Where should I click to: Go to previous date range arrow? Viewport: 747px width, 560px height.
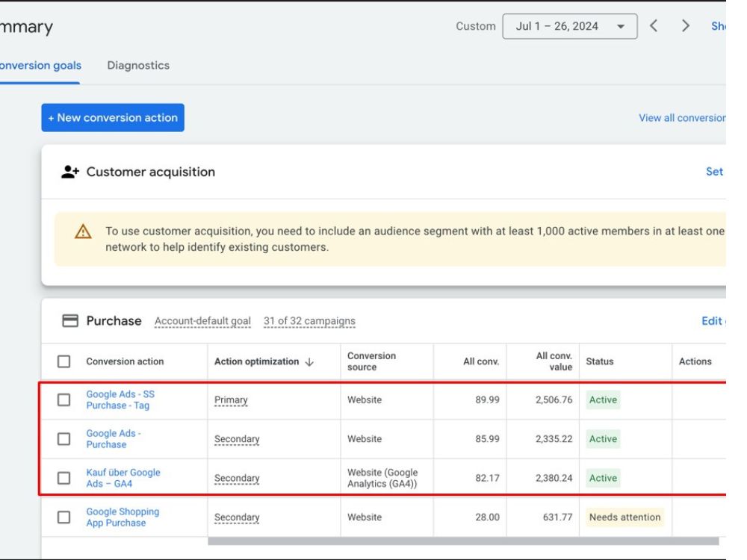click(654, 25)
